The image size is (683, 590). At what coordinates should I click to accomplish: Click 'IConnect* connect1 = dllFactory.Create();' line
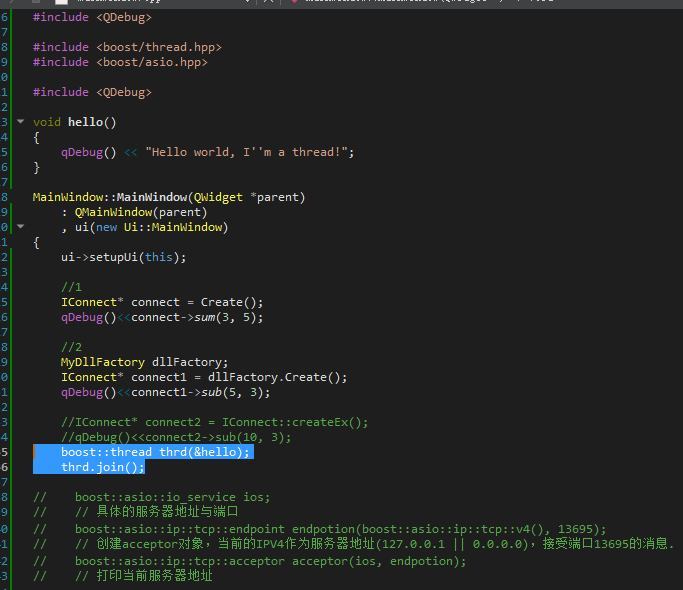tap(204, 377)
